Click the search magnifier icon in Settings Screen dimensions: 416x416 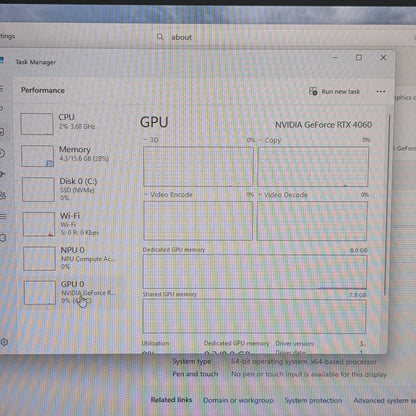point(160,37)
